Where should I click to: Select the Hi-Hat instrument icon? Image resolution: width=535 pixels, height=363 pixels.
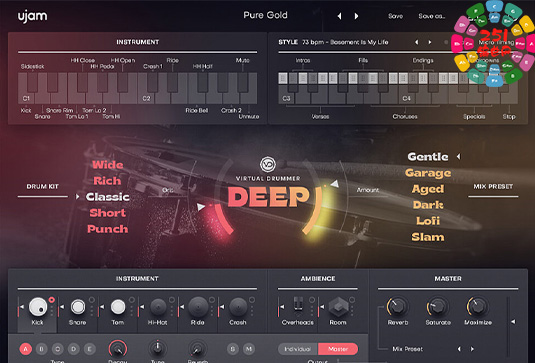tap(158, 306)
